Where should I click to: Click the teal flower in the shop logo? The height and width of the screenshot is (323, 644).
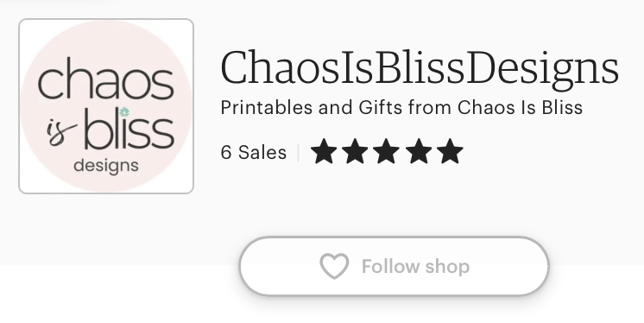(124, 111)
